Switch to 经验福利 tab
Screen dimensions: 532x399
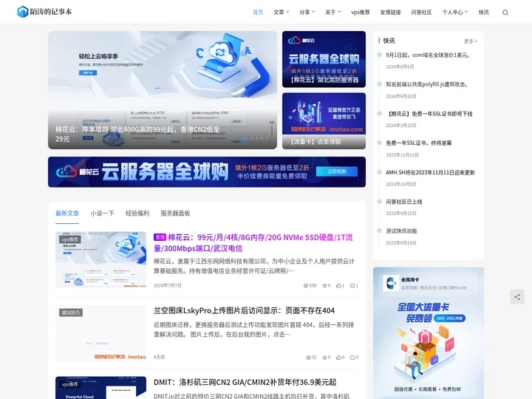click(x=137, y=214)
